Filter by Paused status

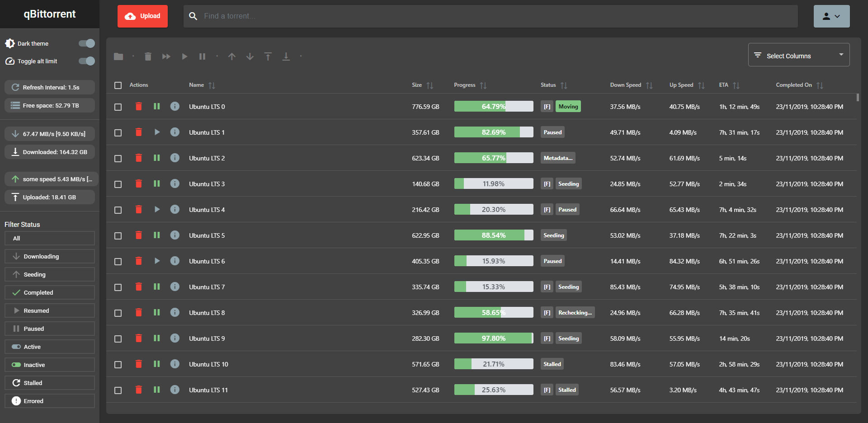point(50,329)
